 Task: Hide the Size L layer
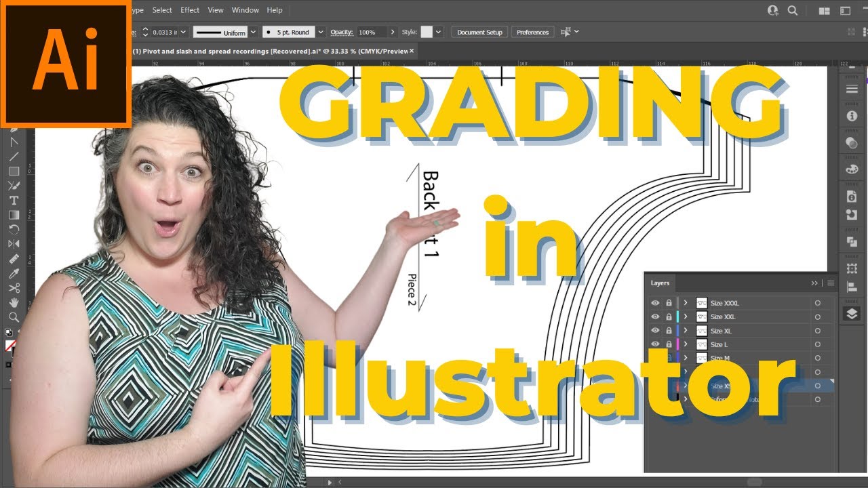tap(655, 344)
